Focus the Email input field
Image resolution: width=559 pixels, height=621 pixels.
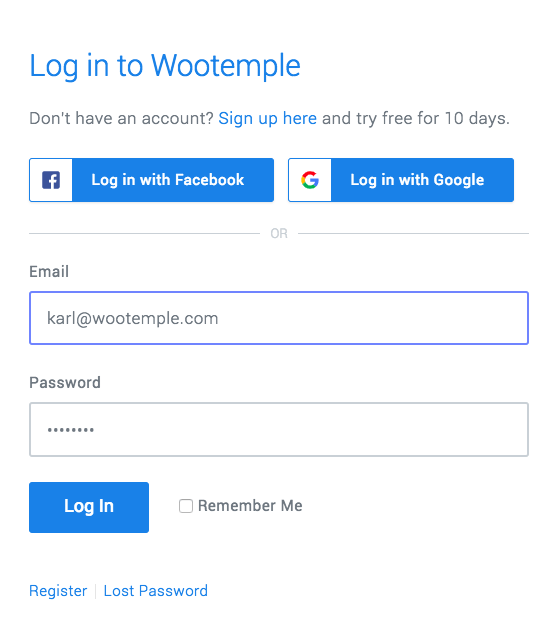279,318
